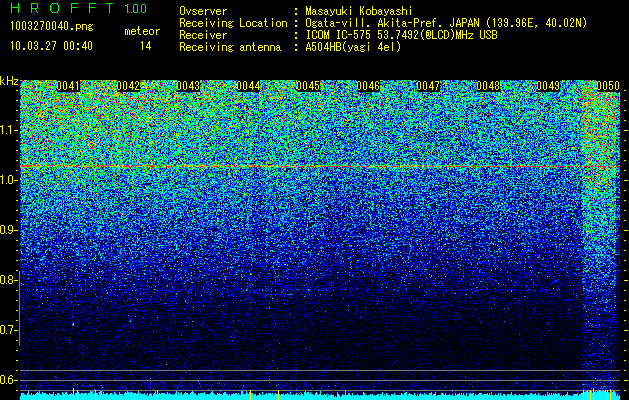Click the version number 1.0.0

pyautogui.click(x=136, y=8)
